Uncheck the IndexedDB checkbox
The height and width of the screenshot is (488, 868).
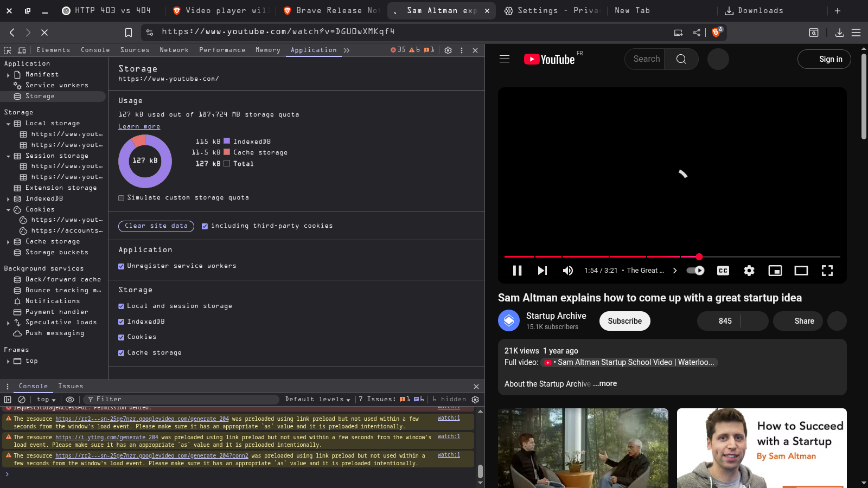tap(122, 322)
